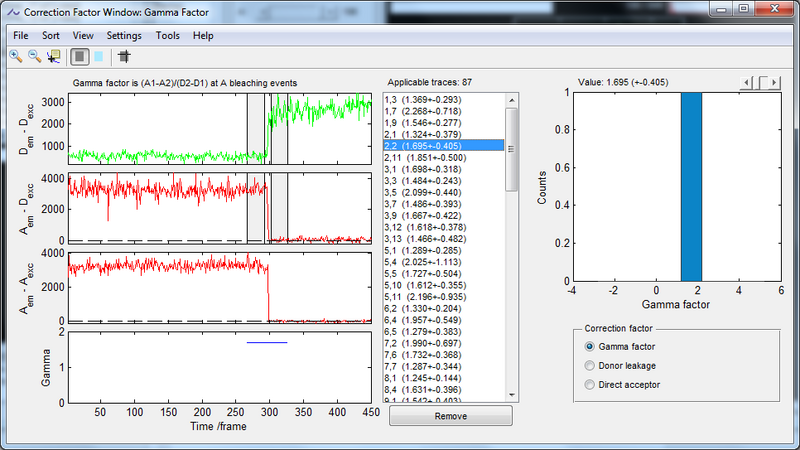Click the trace list scrollbar down arrow
This screenshot has height=450, width=800.
[x=511, y=393]
